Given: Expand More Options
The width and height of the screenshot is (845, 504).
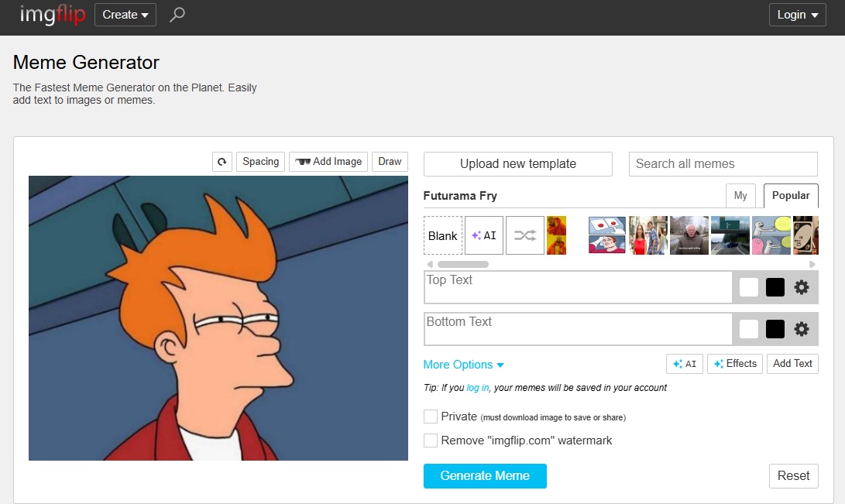Looking at the screenshot, I should click(463, 365).
